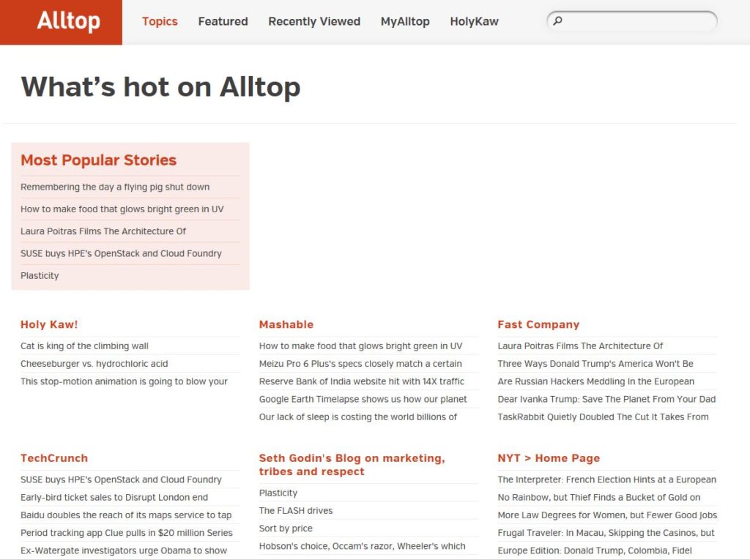This screenshot has width=750, height=560.
Task: Open NYT > Home Page heading
Action: [x=549, y=458]
